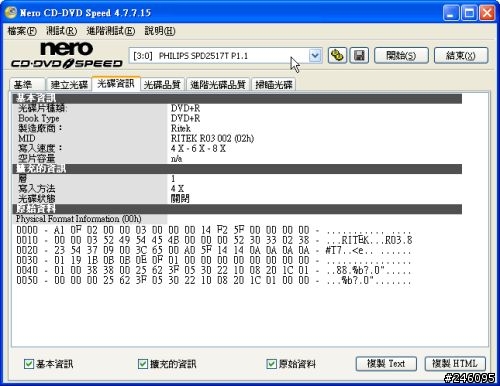The width and height of the screenshot is (500, 386).
Task: Click the hex row starting with 0020
Action: 214,250
